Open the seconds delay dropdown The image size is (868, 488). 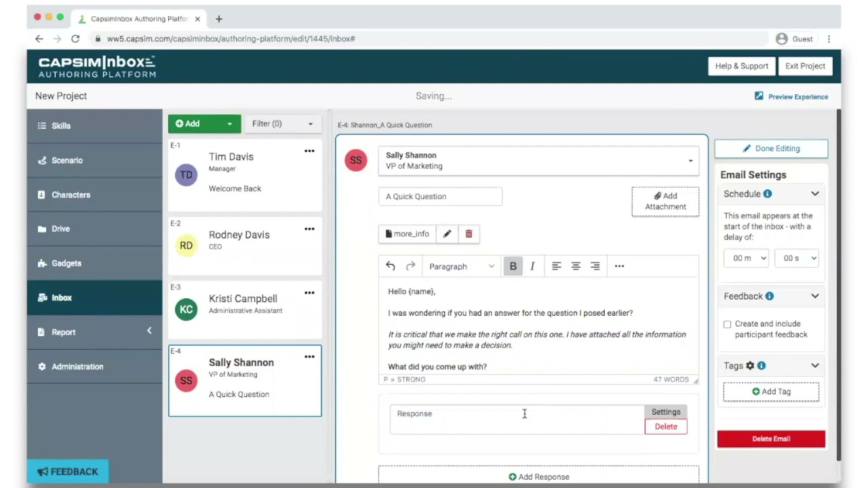796,258
